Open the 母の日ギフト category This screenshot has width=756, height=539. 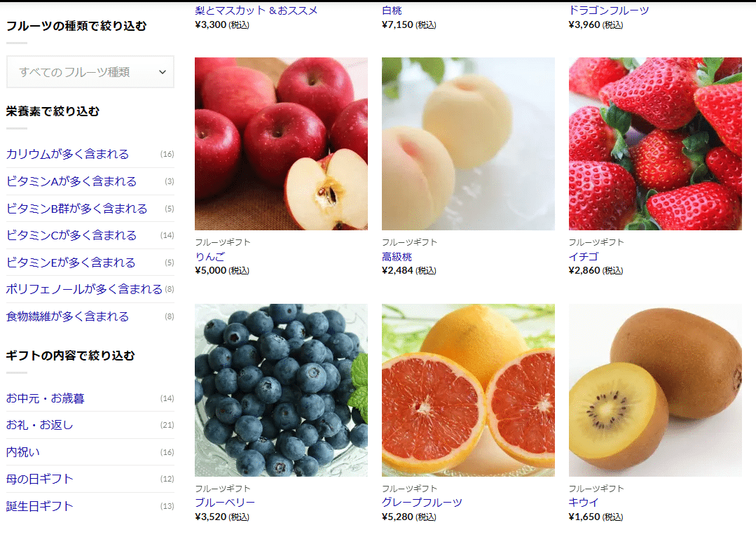pyautogui.click(x=39, y=479)
